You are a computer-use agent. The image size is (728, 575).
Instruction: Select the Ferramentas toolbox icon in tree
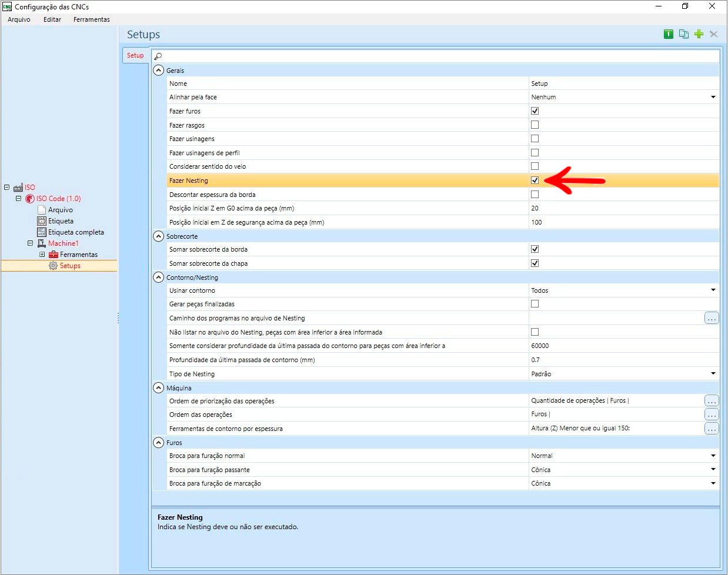[54, 255]
